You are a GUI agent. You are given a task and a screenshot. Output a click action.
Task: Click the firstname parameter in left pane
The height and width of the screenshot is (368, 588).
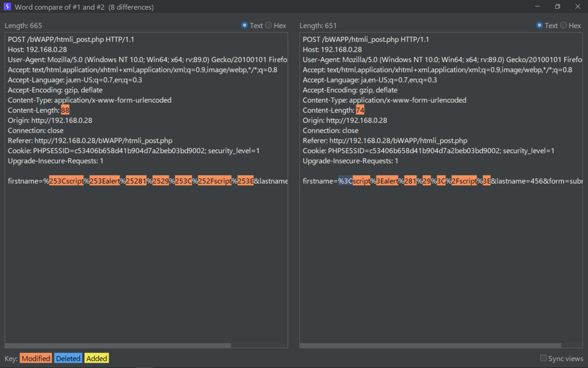coord(147,181)
